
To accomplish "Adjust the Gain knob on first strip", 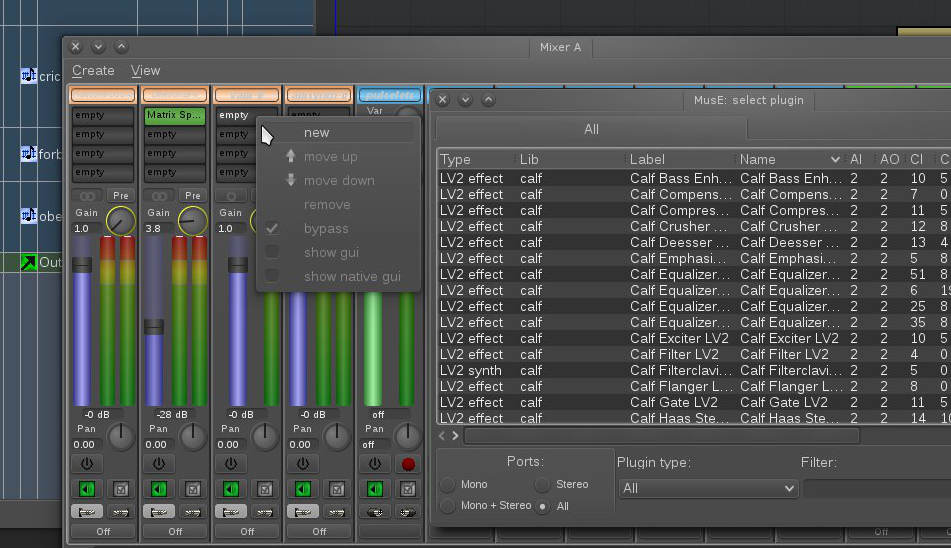I will tap(120, 221).
